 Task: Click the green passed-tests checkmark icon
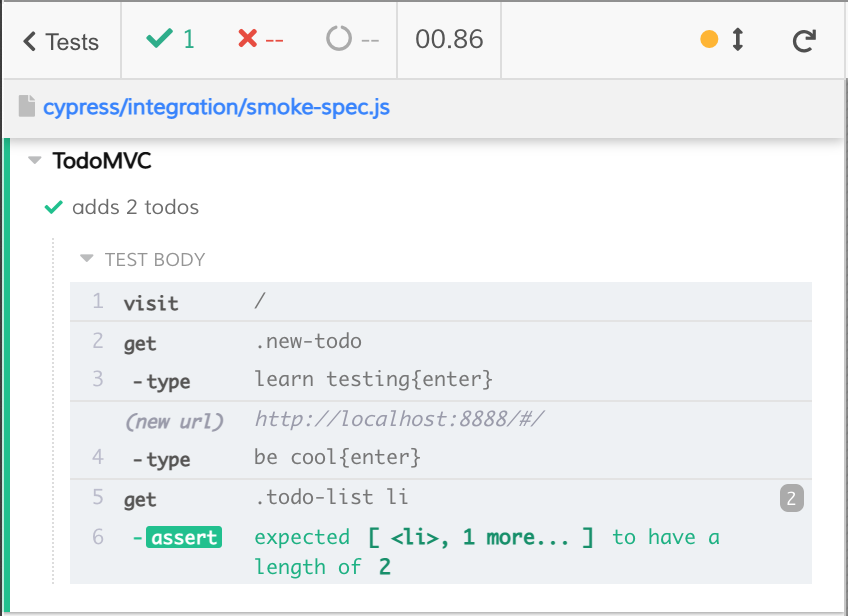(160, 40)
